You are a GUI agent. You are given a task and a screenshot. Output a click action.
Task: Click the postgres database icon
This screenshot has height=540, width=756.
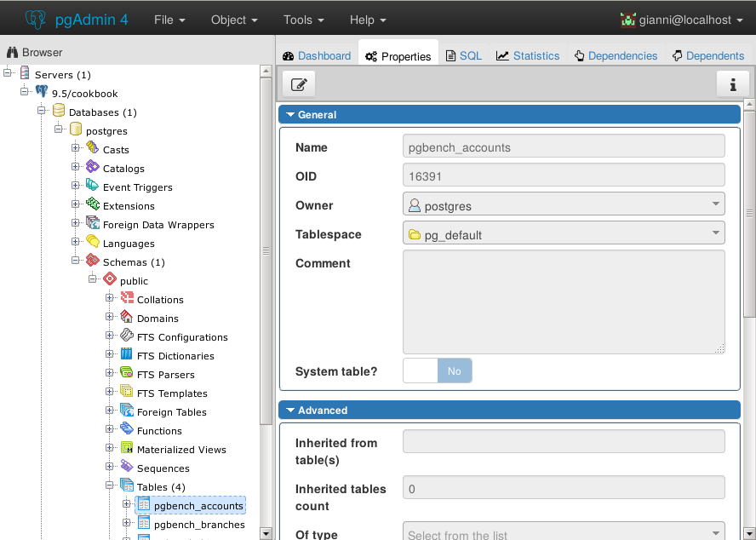[76, 129]
